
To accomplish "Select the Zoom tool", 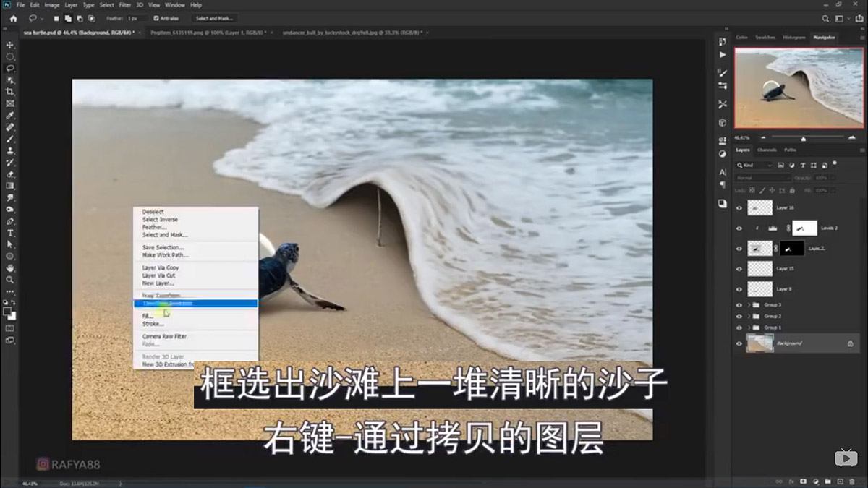I will [10, 280].
